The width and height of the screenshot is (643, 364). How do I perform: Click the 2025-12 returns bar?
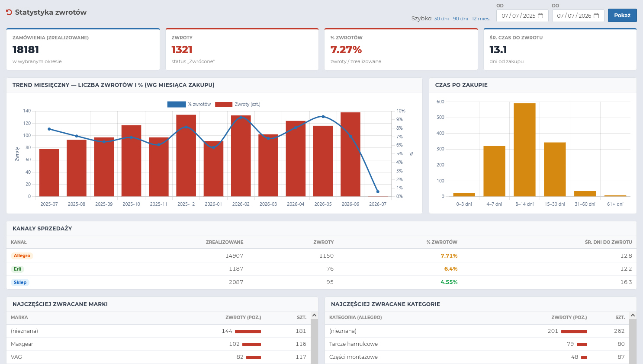(x=186, y=156)
